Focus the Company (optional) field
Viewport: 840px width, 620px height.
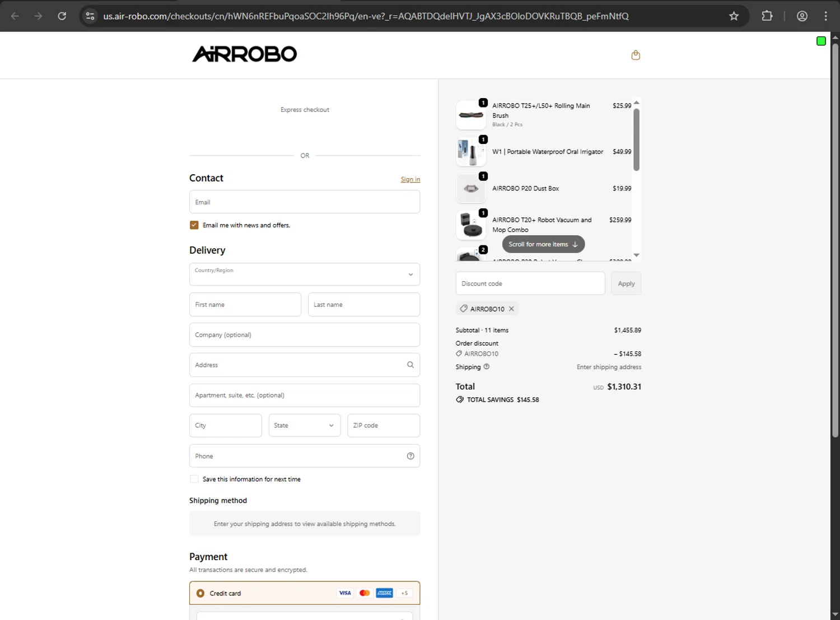click(305, 335)
